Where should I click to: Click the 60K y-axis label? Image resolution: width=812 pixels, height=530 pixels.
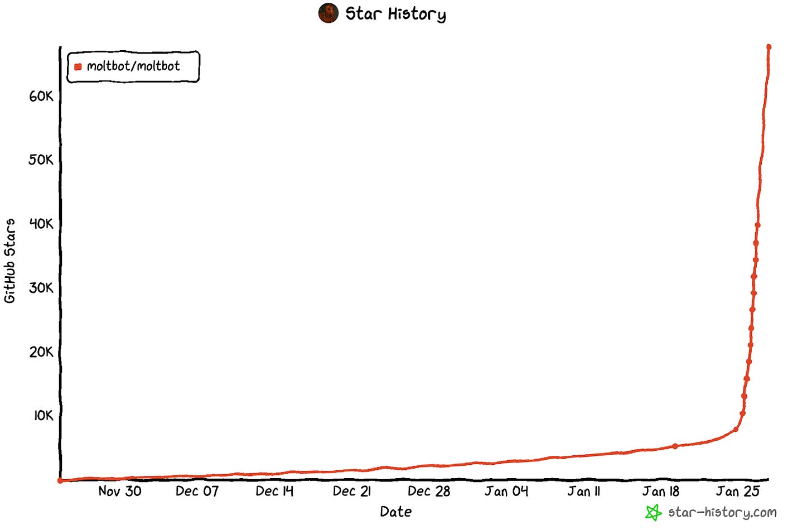(x=41, y=97)
